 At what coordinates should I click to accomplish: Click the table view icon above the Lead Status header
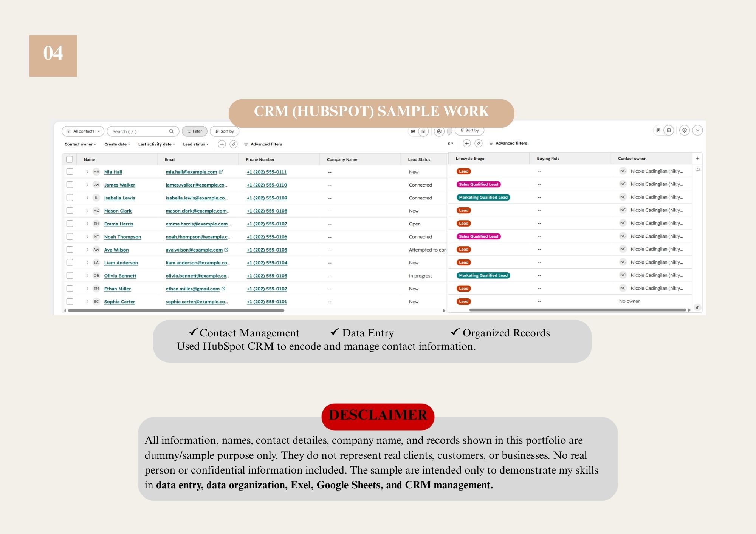(x=423, y=131)
